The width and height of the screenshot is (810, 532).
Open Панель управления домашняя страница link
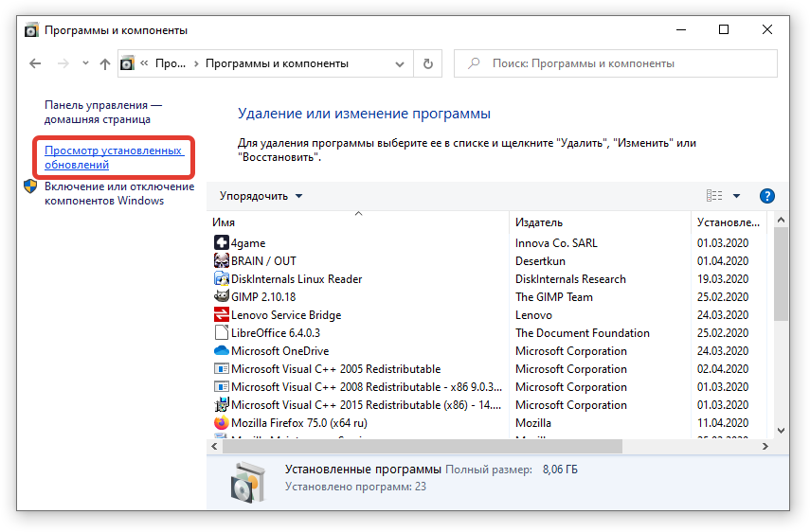(103, 112)
